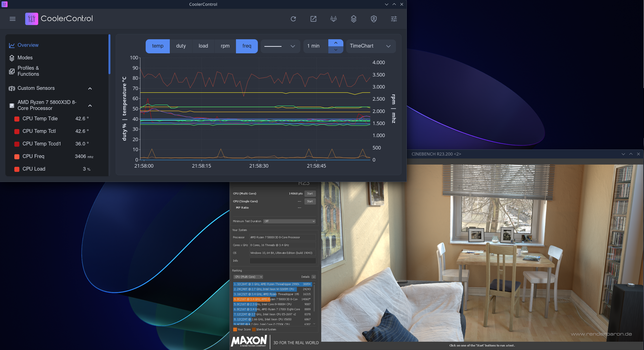Click the refresh icon in header
Screen dimensions: 644x350
tap(293, 19)
